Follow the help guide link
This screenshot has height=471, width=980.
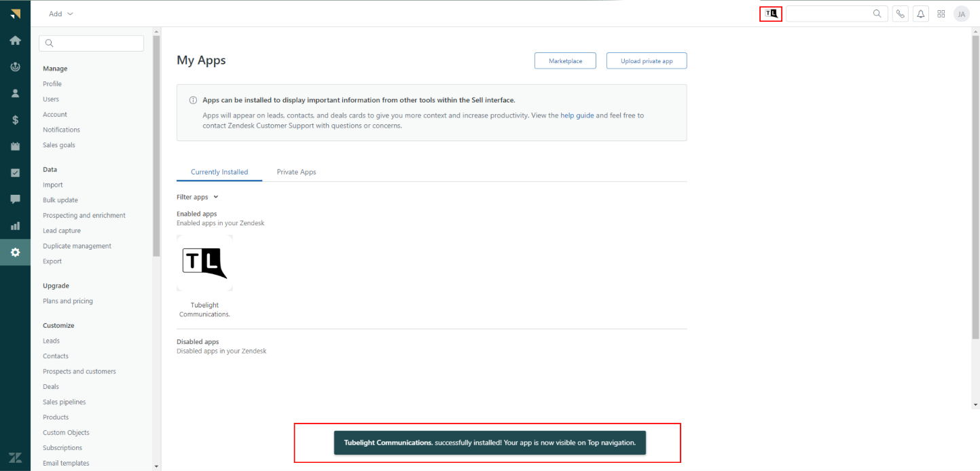(577, 115)
